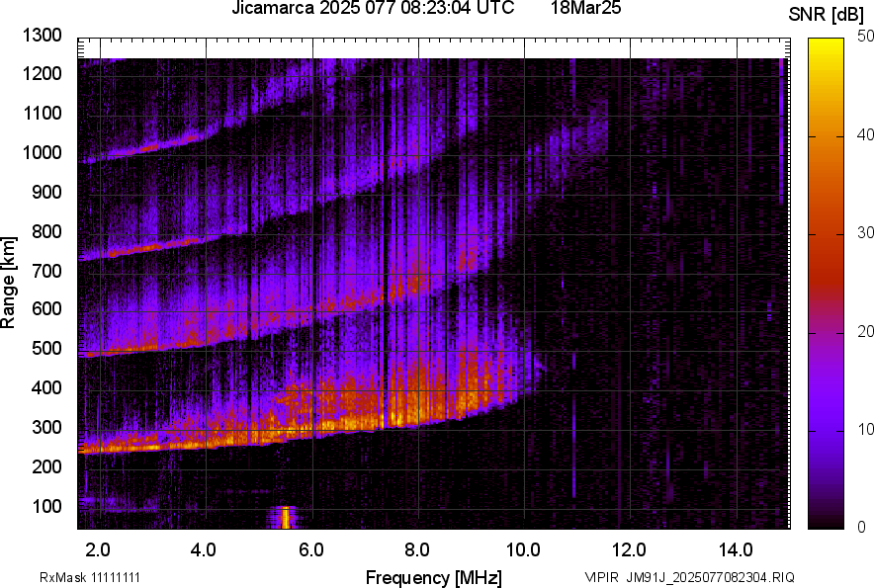Click the date label '18Mar25'
This screenshot has width=874, height=588.
coord(586,8)
